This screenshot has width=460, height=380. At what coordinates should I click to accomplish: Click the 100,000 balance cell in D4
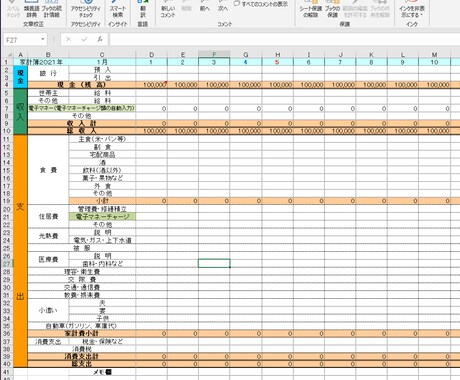click(151, 85)
